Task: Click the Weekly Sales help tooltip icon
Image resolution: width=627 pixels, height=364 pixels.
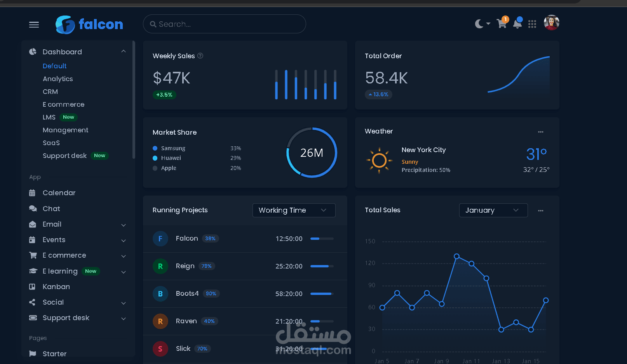Action: [x=200, y=56]
